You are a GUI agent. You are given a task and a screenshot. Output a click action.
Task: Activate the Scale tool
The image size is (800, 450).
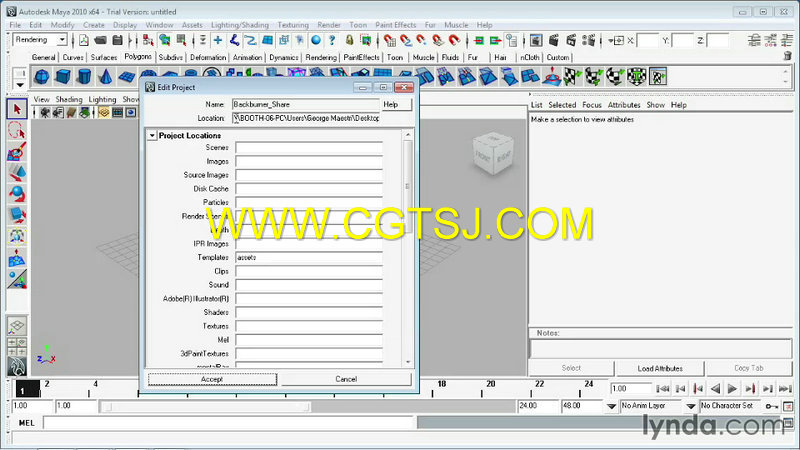pyautogui.click(x=17, y=215)
